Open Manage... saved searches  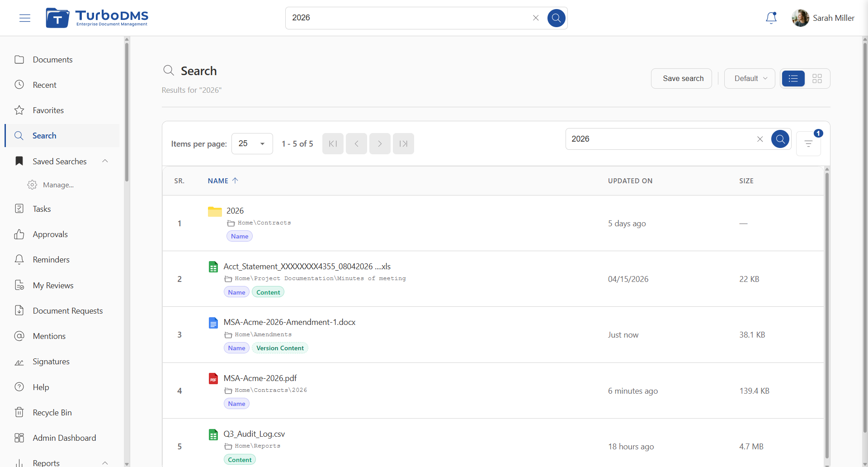(x=58, y=185)
